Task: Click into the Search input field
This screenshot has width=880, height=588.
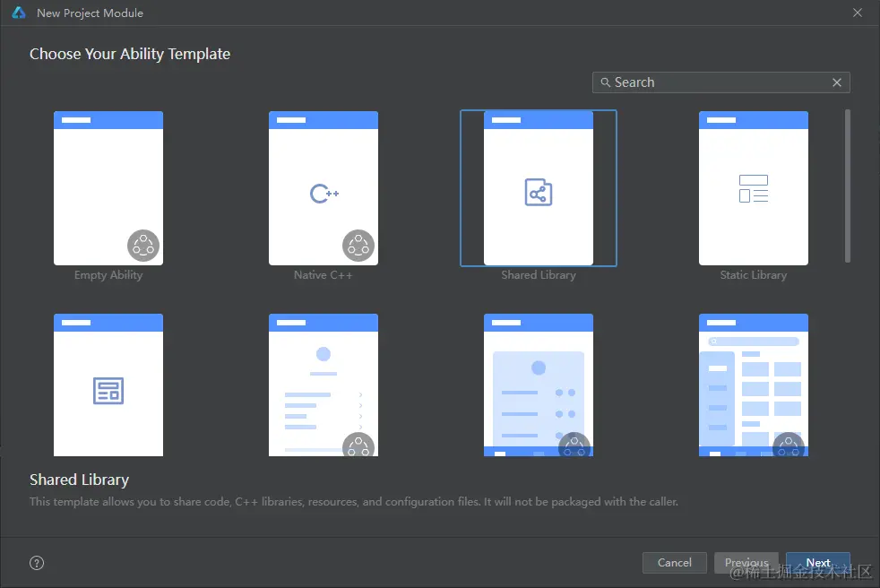Action: [x=721, y=82]
